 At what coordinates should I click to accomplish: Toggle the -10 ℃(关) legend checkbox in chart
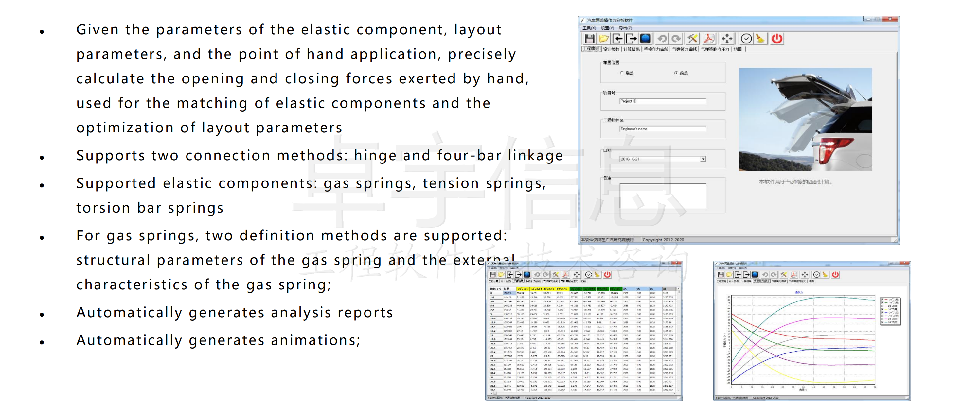pos(882,316)
